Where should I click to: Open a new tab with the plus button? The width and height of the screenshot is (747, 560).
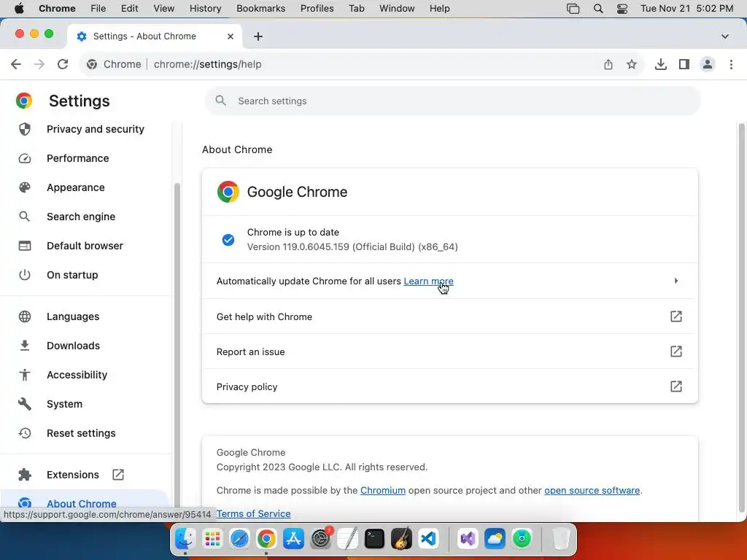click(258, 36)
